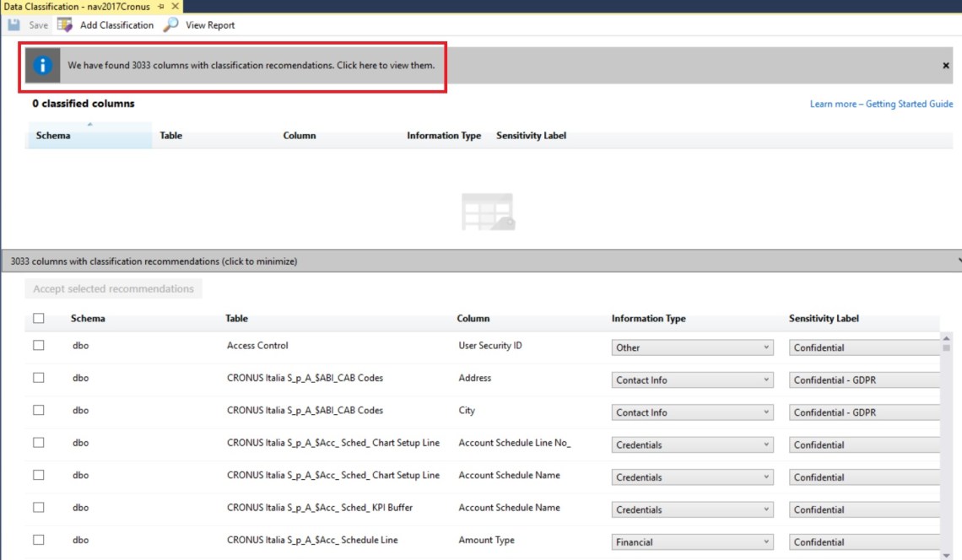962x560 pixels.
Task: Close the Data Classification tab
Action: pyautogui.click(x=176, y=7)
